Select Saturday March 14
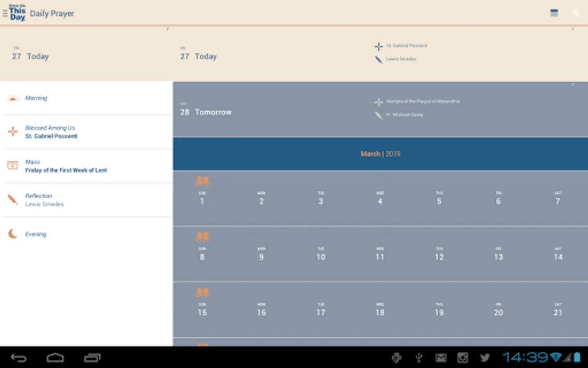588x368 pixels. point(558,254)
